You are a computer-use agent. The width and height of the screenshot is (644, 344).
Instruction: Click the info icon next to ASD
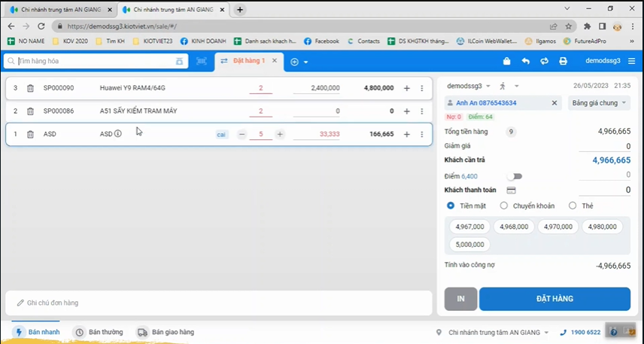(118, 133)
